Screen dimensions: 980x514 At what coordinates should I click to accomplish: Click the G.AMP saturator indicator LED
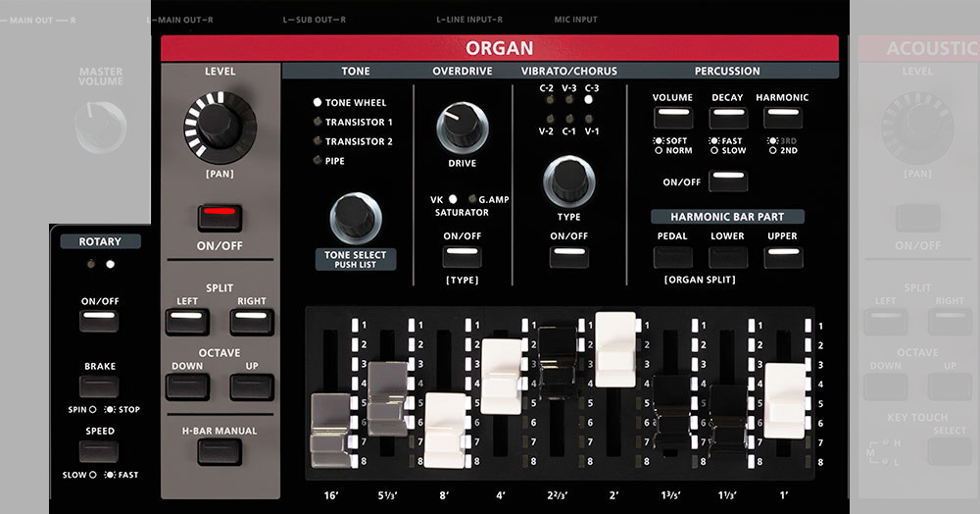472,199
